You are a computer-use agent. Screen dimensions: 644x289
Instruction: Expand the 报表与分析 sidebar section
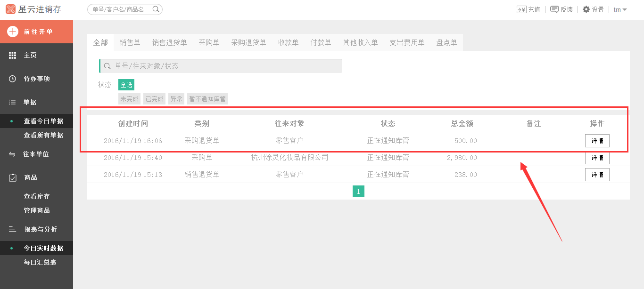40,229
